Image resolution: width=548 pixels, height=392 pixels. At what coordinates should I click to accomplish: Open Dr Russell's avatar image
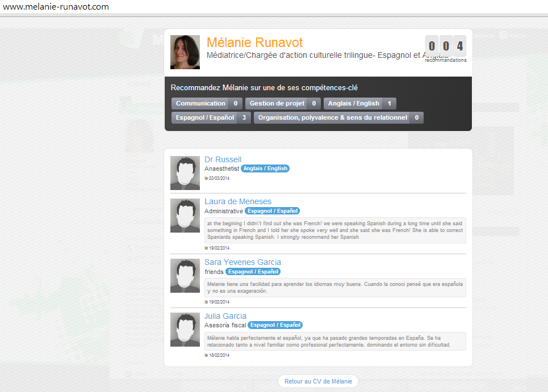point(185,173)
